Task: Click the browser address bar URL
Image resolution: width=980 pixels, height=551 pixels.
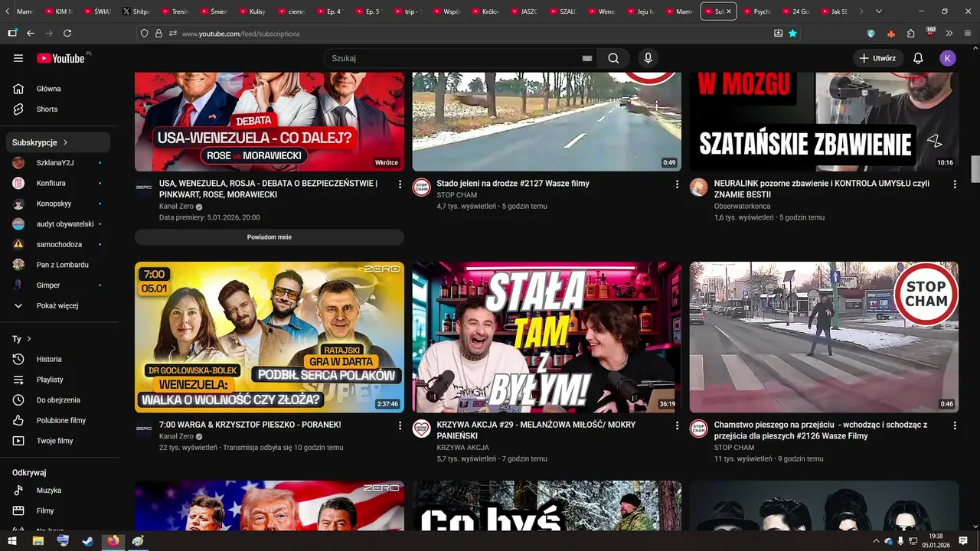Action: pos(240,34)
